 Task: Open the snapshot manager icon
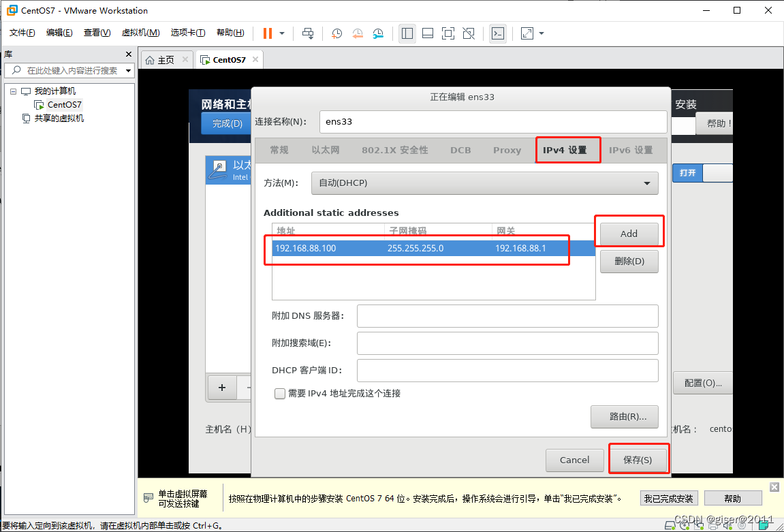378,33
